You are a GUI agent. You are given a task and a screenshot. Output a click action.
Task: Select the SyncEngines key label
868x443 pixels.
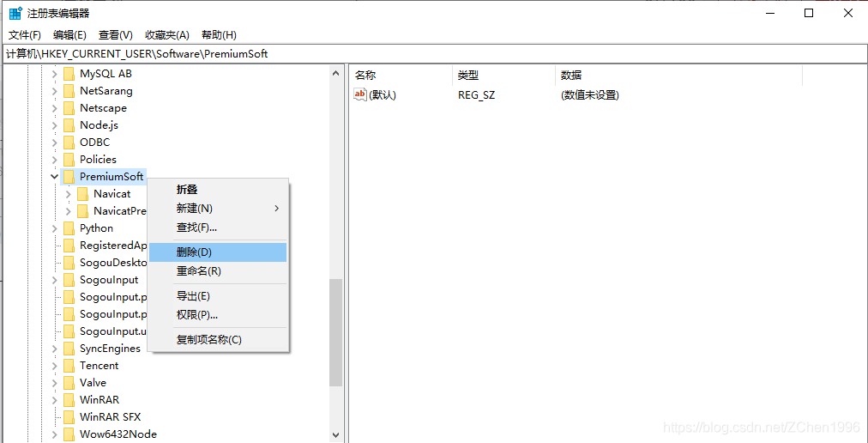click(110, 349)
